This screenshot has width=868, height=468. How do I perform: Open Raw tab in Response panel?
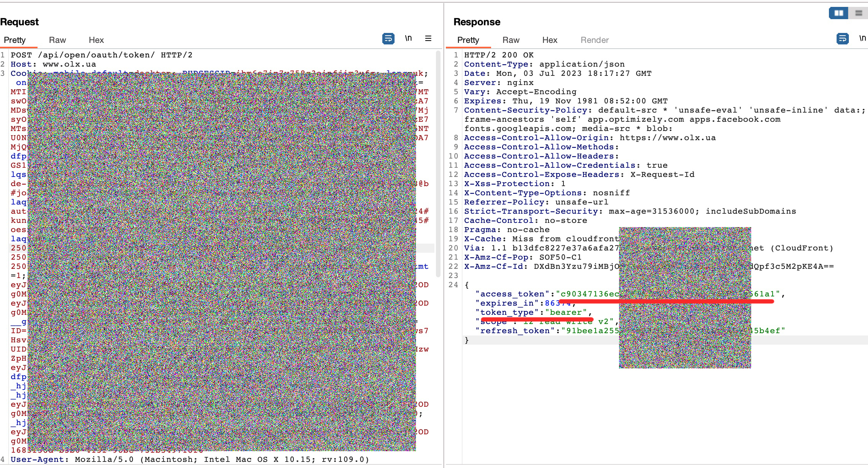click(511, 40)
